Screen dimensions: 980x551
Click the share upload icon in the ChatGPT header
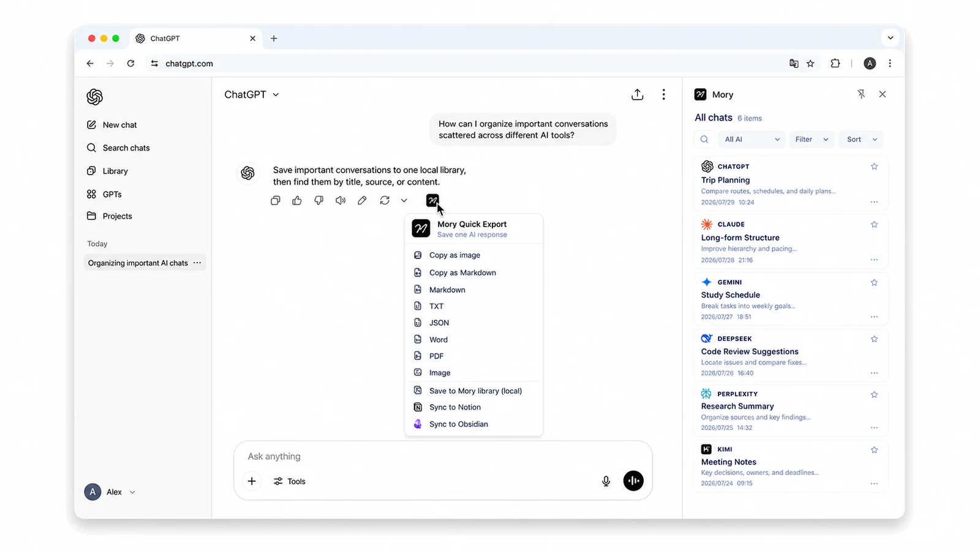[638, 94]
